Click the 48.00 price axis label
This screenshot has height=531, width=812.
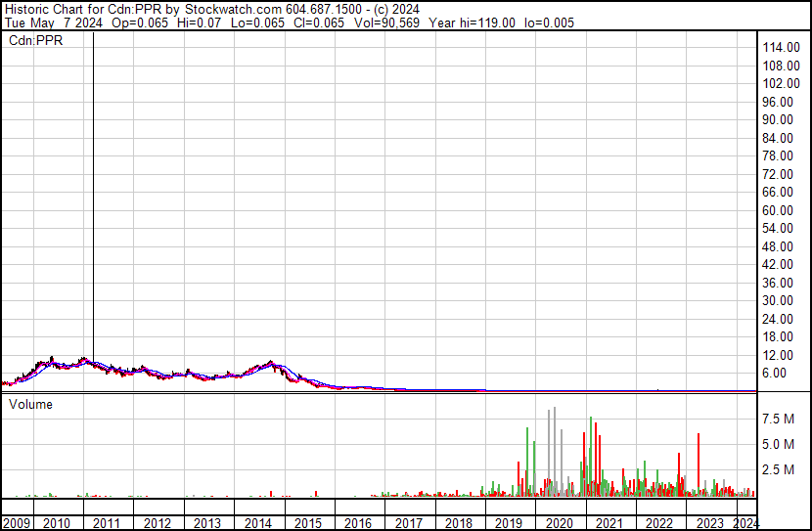pyautogui.click(x=778, y=246)
